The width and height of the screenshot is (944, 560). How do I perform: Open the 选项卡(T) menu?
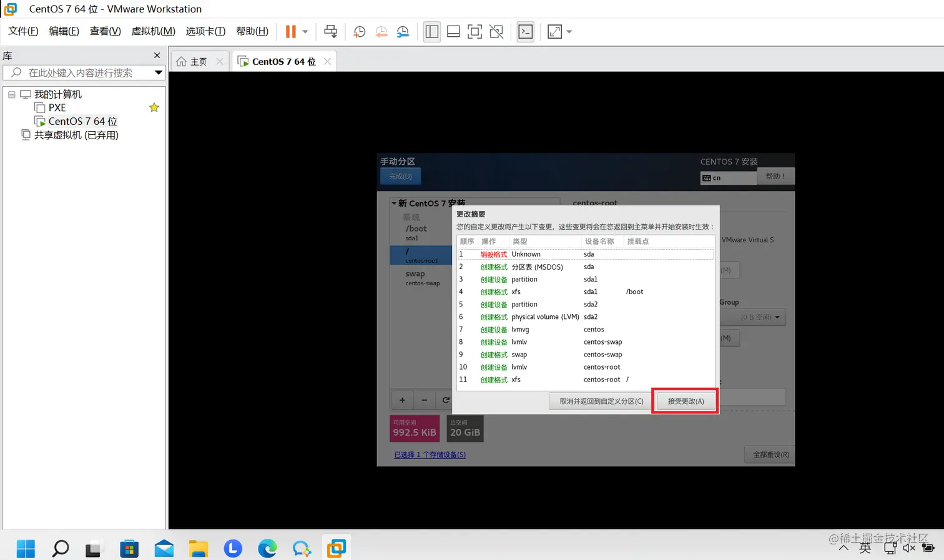coord(205,31)
